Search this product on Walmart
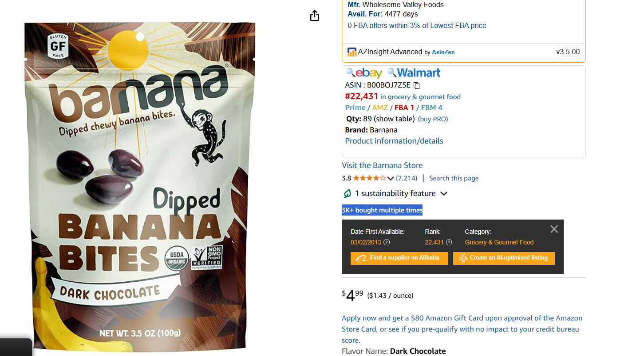This screenshot has height=356, width=644. point(414,73)
